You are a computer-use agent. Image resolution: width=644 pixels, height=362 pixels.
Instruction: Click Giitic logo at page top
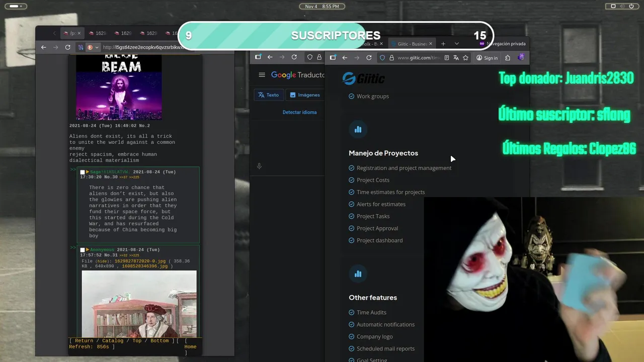tap(363, 78)
